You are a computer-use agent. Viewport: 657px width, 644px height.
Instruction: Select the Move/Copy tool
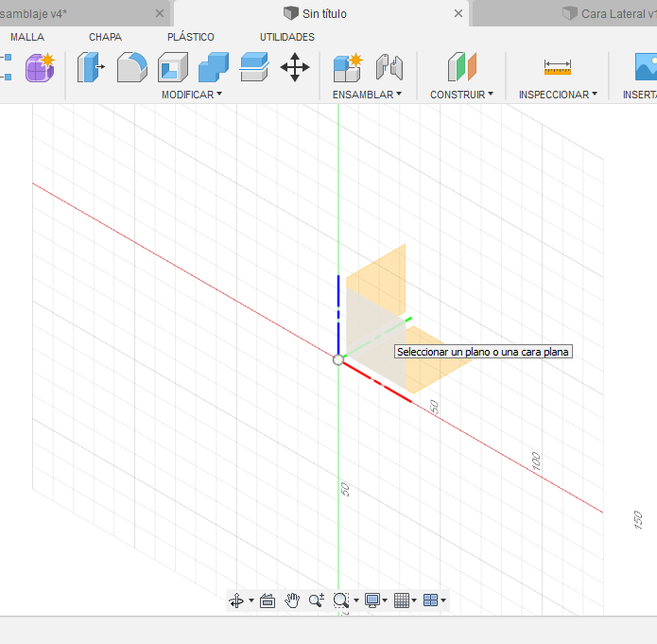pyautogui.click(x=295, y=67)
